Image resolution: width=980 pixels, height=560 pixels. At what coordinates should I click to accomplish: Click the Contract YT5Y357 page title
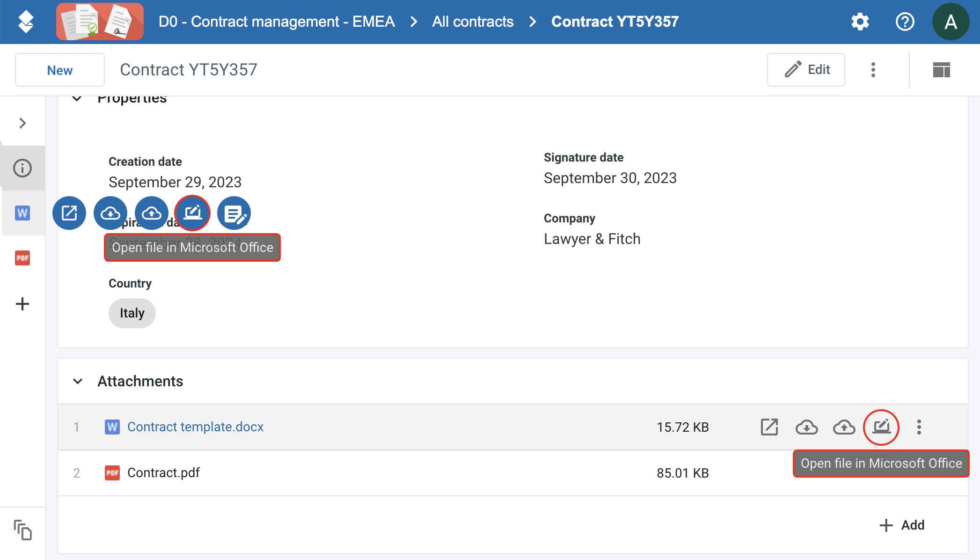tap(189, 70)
